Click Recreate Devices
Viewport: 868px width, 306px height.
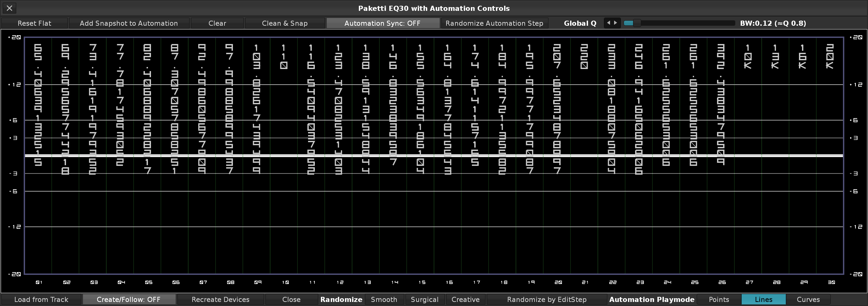[x=220, y=300]
